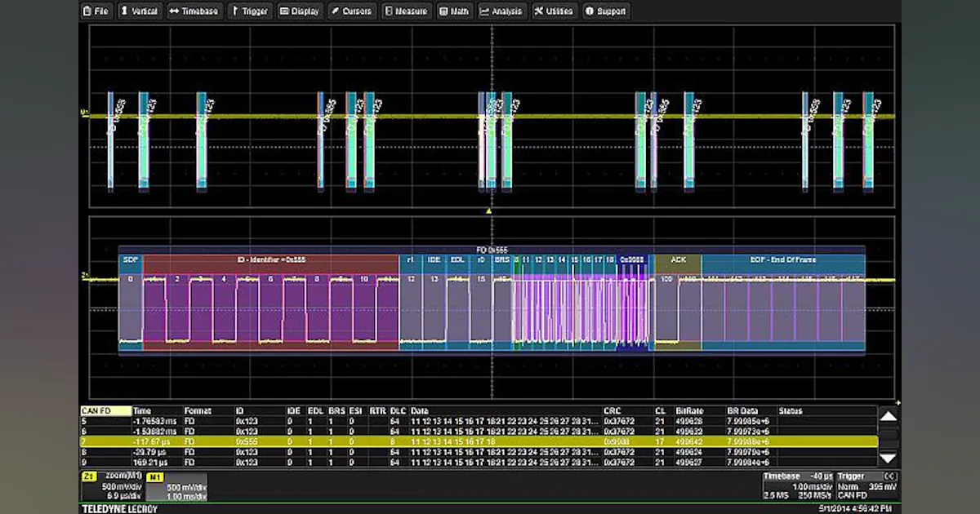Open the Display menu
This screenshot has width=980, height=514.
point(300,11)
